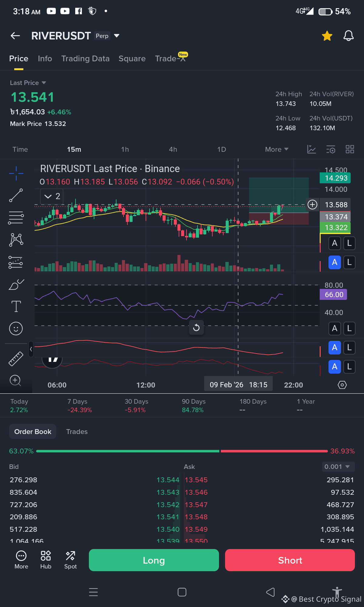This screenshot has height=607, width=364.
Task: Tap the Short button
Action: (290, 560)
